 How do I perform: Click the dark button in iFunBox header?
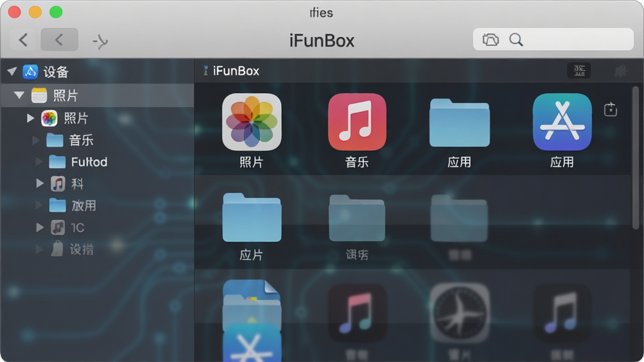579,70
